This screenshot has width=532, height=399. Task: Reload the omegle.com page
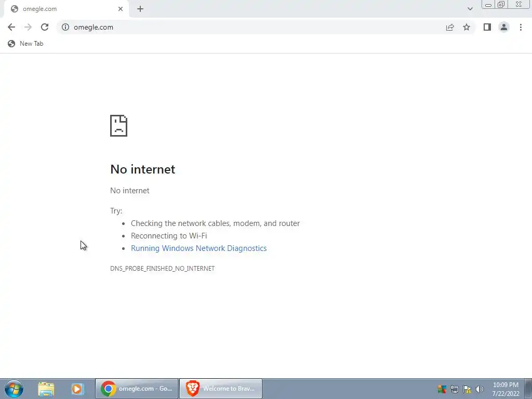coord(45,27)
